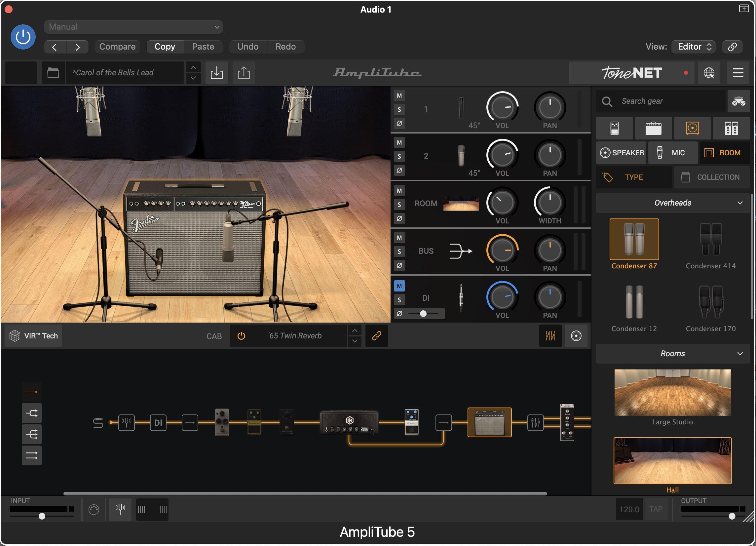Click the globe web icon

(709, 73)
